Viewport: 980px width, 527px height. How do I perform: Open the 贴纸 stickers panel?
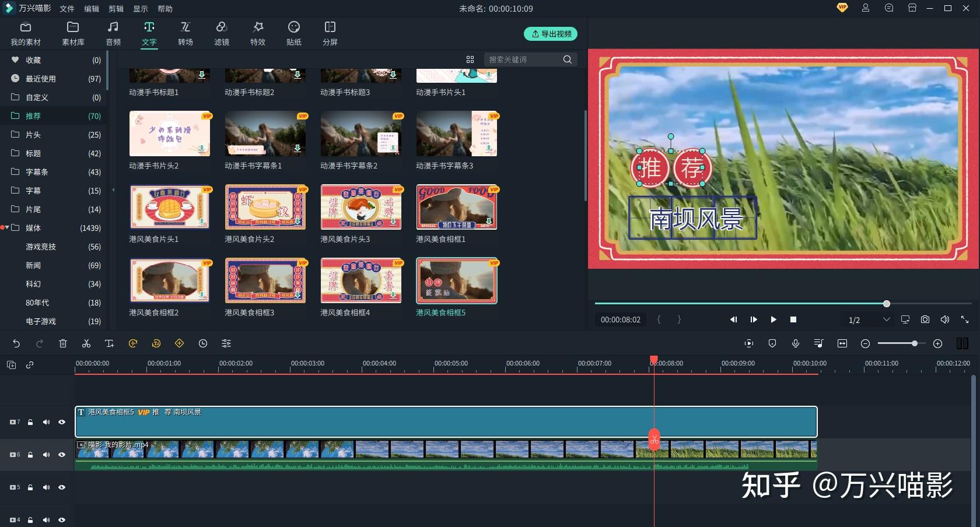294,34
